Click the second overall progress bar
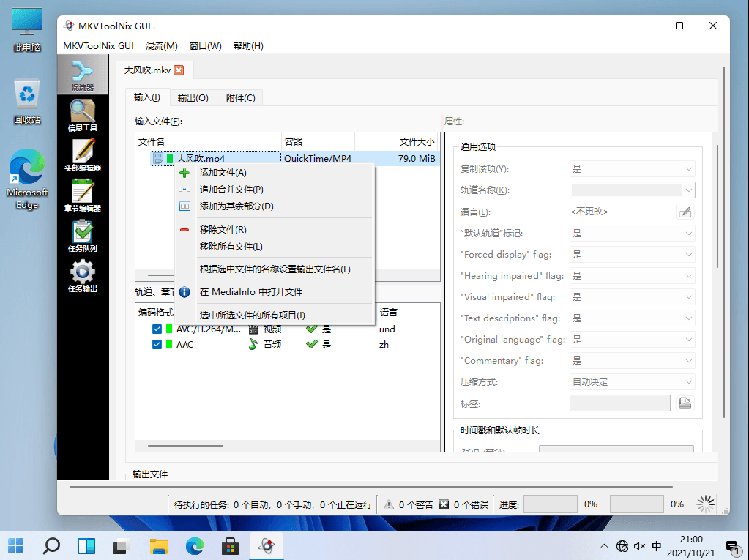749x560 pixels. pos(637,504)
